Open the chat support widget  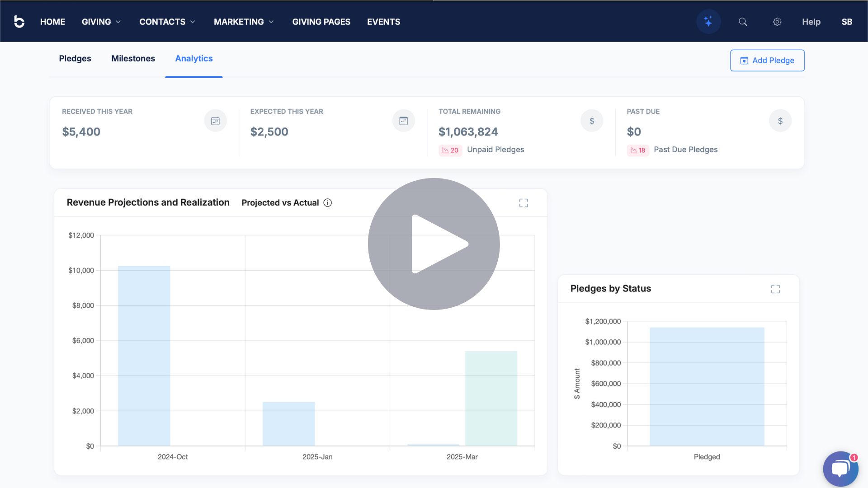click(840, 469)
